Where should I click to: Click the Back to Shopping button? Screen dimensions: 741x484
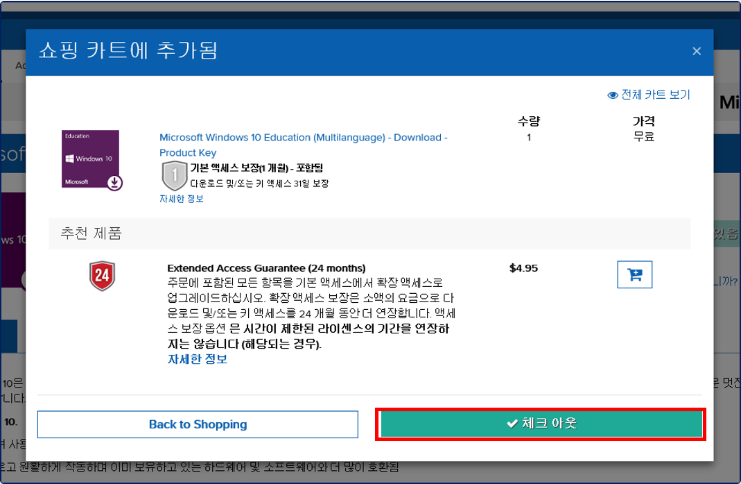tap(197, 424)
